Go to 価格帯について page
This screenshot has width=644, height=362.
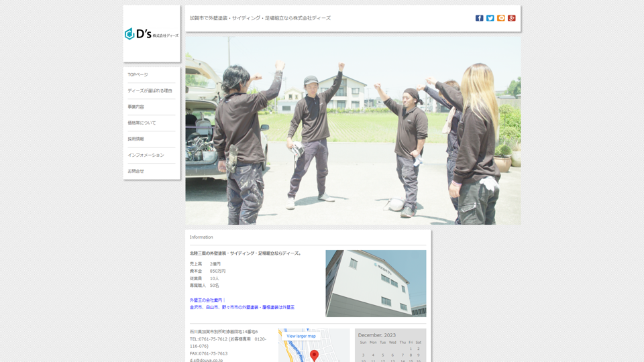tap(142, 123)
